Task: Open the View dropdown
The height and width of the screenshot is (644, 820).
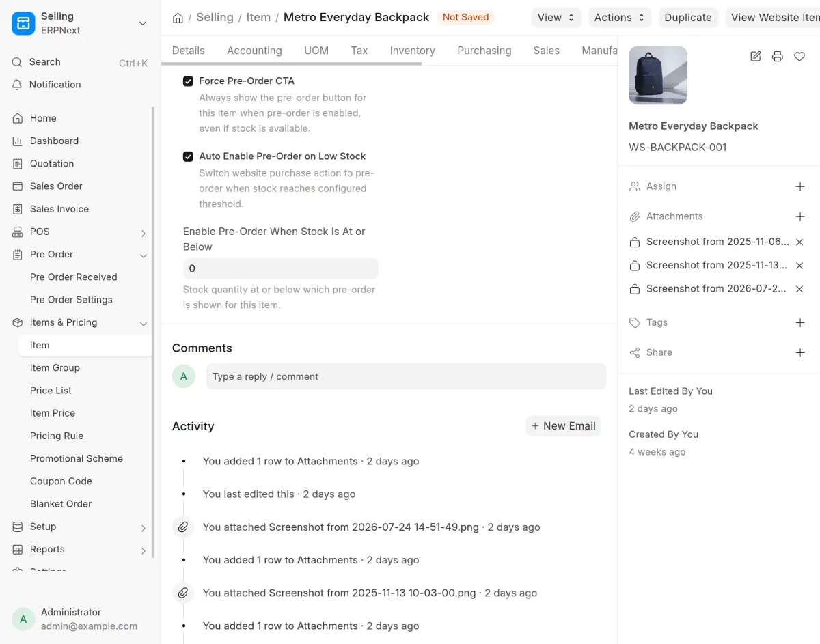Action: tap(556, 18)
